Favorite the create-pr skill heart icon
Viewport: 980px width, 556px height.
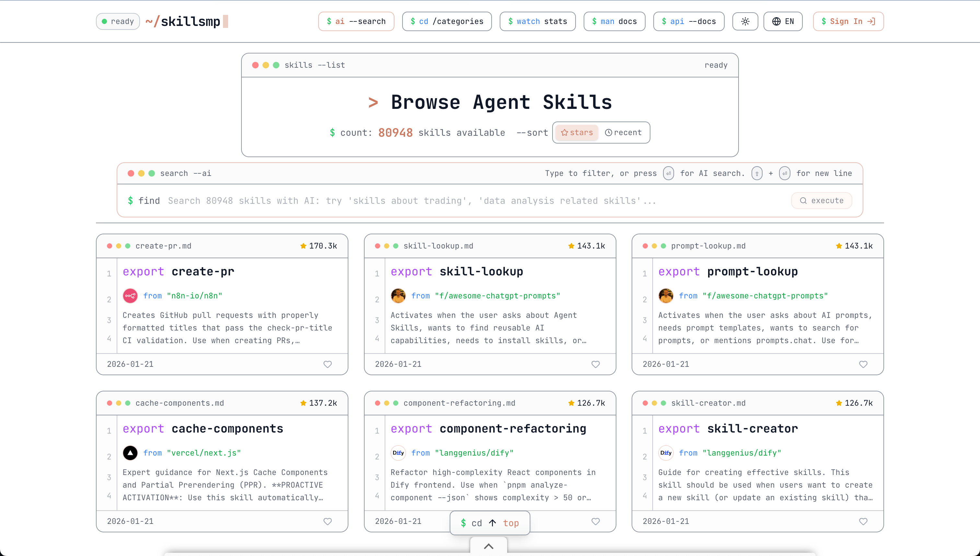[327, 364]
